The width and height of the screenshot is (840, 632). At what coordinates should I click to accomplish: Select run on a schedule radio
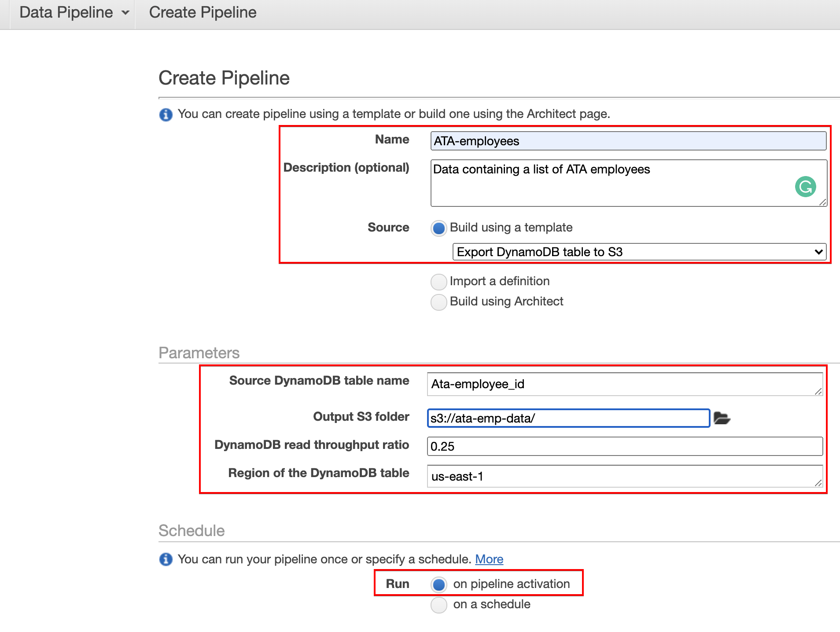[x=438, y=605]
